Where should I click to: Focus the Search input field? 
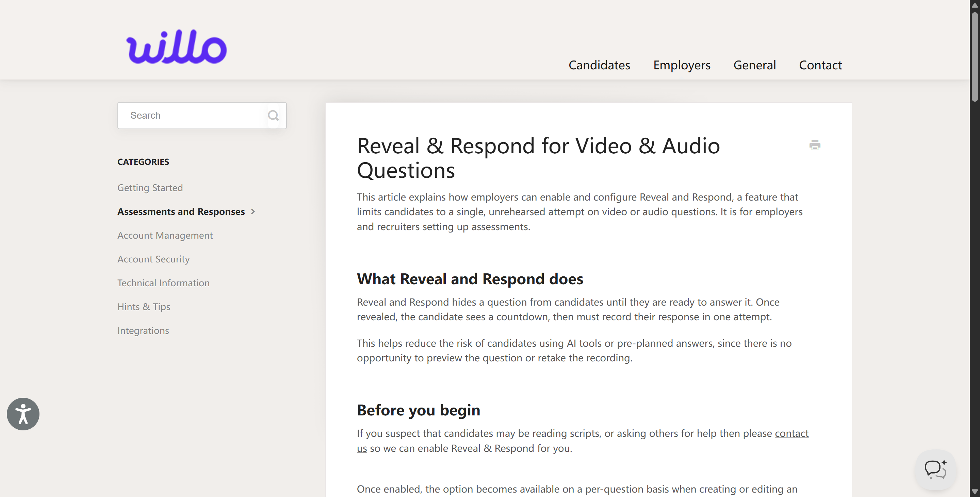[202, 115]
